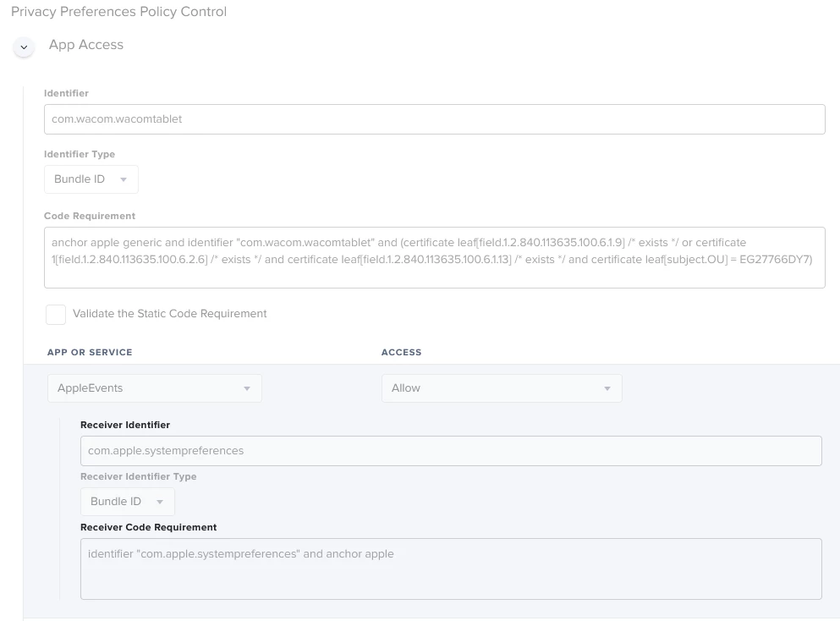Viewport: 840px width, 621px height.
Task: Click the Receiver Code Requirement label
Action: (x=148, y=527)
